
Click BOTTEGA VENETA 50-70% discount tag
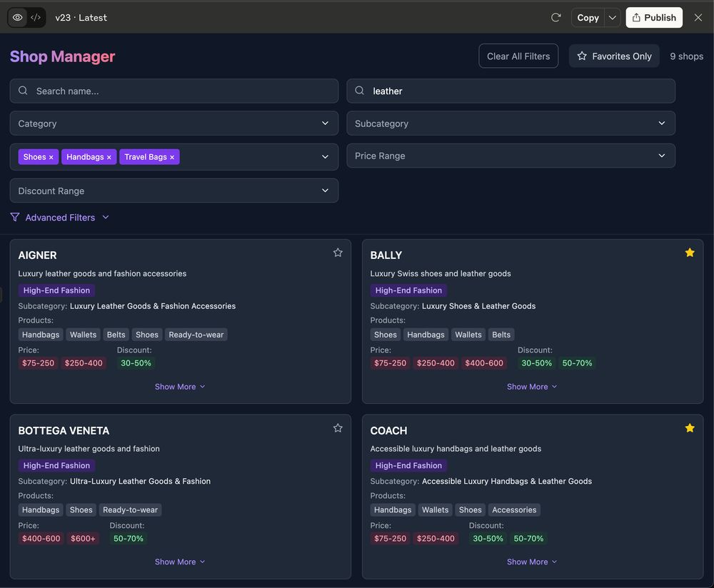[x=129, y=538]
